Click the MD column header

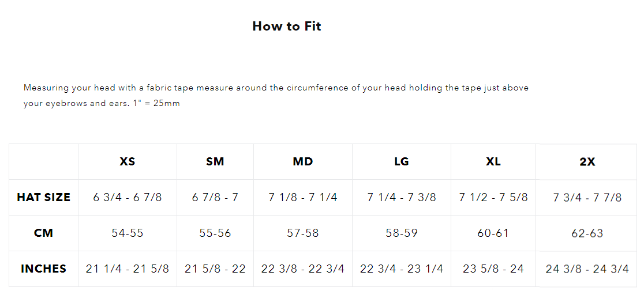(x=303, y=162)
